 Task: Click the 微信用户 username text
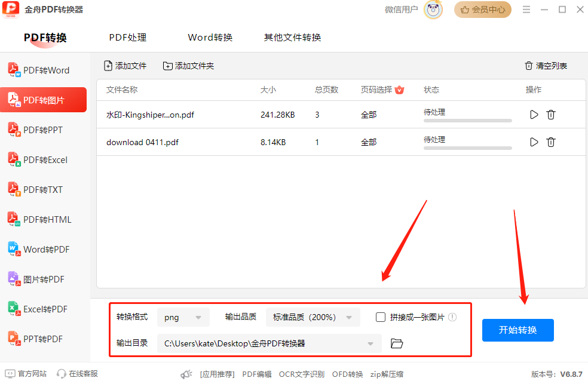(x=401, y=10)
